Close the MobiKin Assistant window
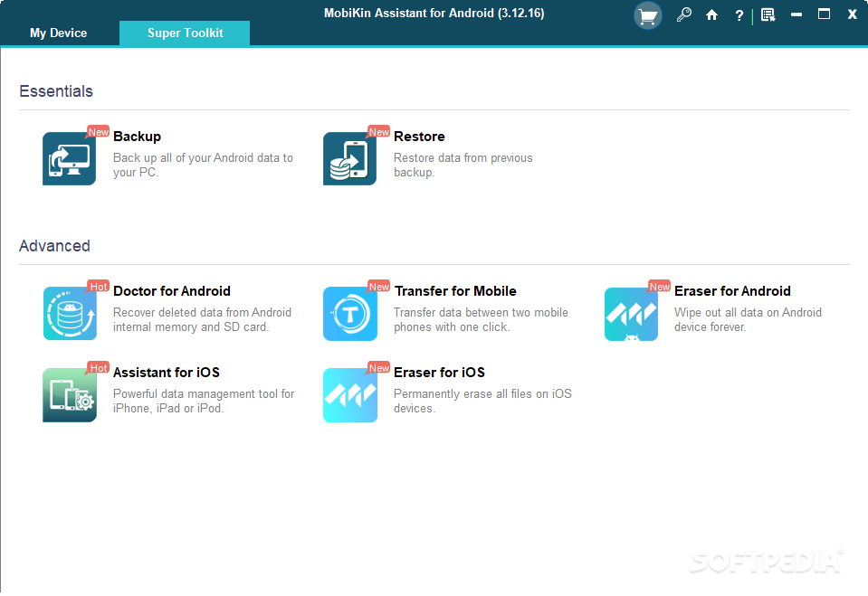Image resolution: width=868 pixels, height=596 pixels. pyautogui.click(x=853, y=15)
